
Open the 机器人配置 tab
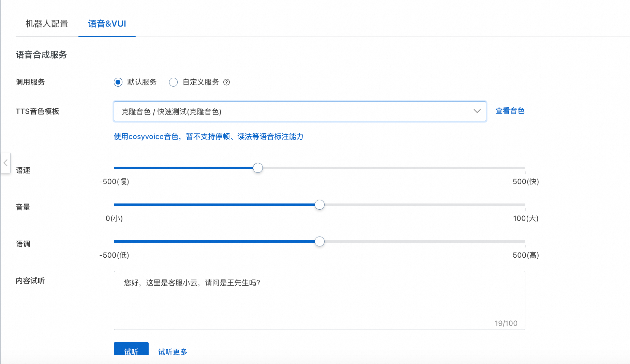click(x=47, y=24)
